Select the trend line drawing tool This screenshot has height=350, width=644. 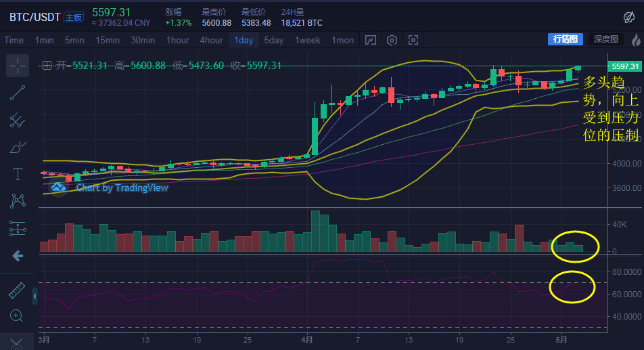click(x=18, y=93)
